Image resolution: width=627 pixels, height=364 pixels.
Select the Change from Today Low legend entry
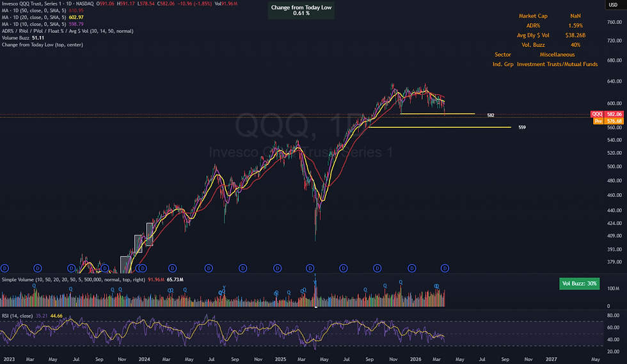click(x=42, y=44)
